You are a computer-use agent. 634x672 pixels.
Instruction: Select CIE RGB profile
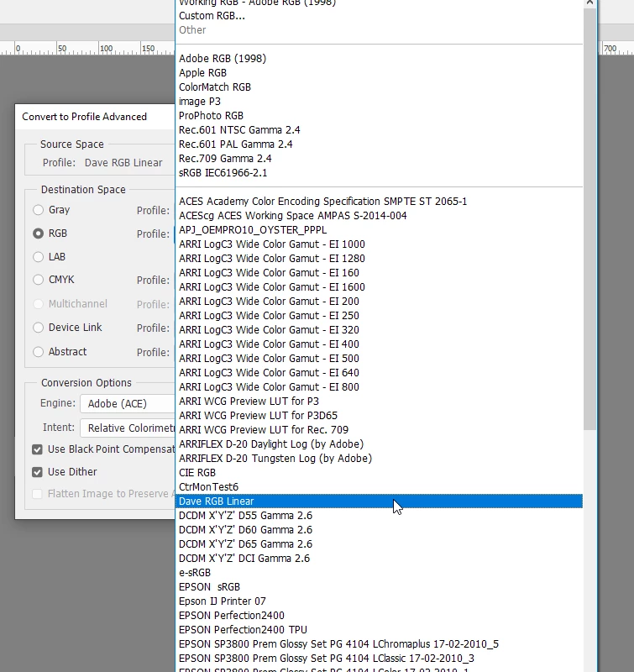click(379, 473)
